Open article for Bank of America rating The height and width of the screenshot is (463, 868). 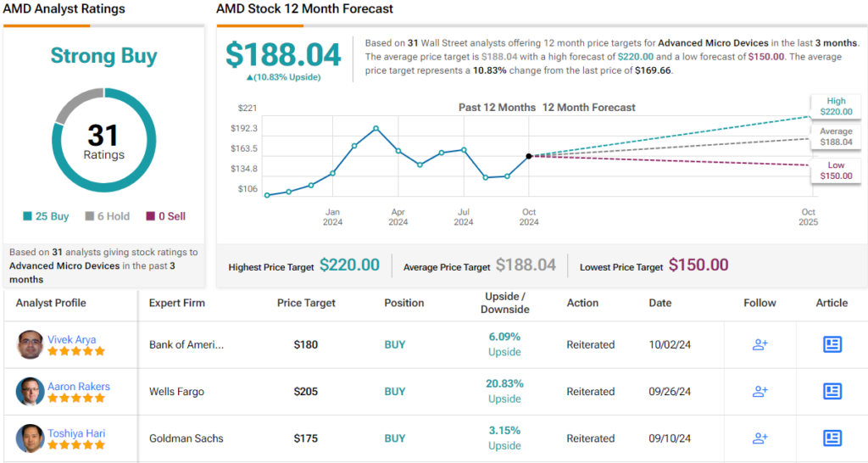pos(832,344)
